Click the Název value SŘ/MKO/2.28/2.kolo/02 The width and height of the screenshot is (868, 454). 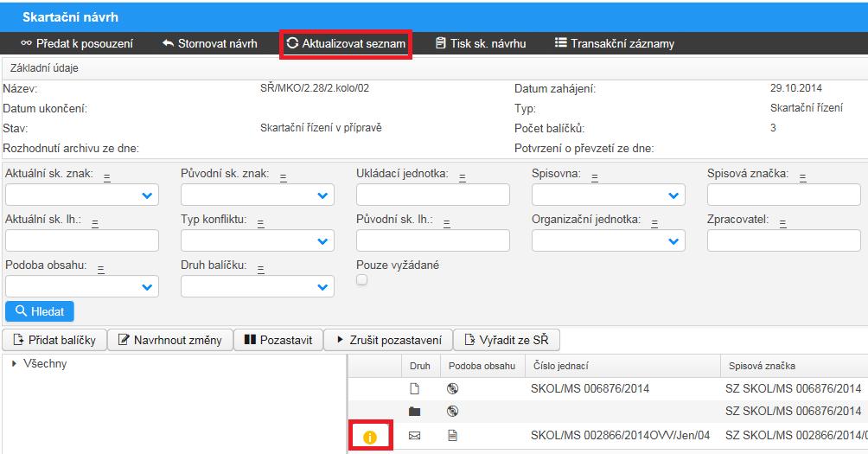point(315,88)
